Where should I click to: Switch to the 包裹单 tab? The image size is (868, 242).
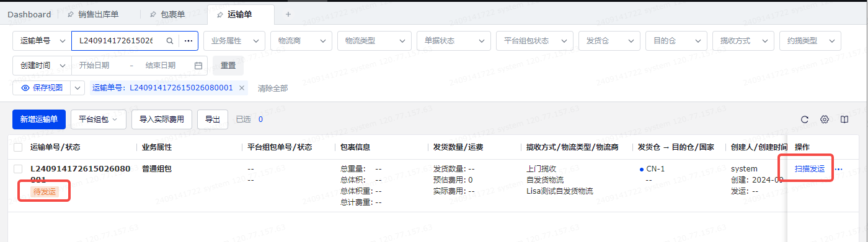coord(173,14)
